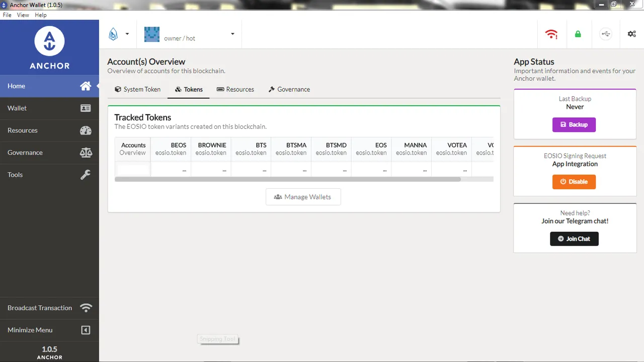This screenshot has width=644, height=362.
Task: Click the Home house icon
Action: point(86,86)
